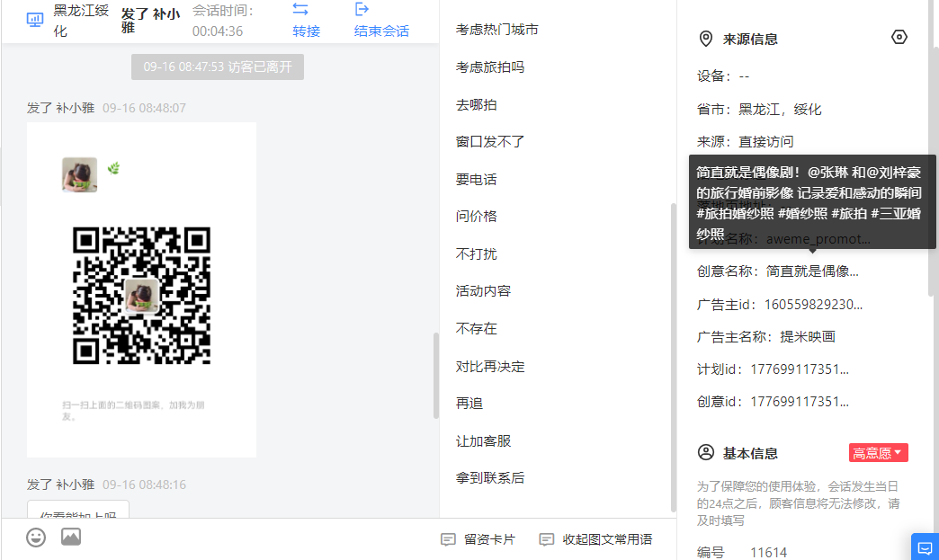Click the 来源信息 section heading
Screen dimensions: 939x560
pyautogui.click(x=750, y=40)
